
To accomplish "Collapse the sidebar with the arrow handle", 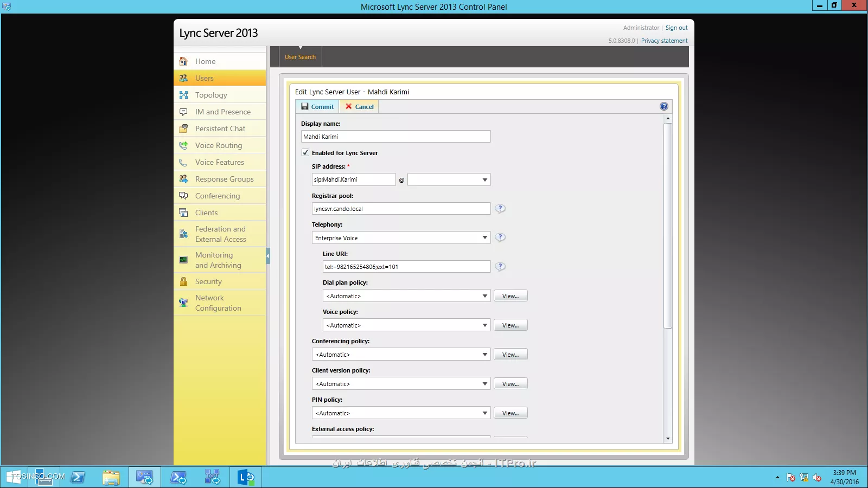I will click(x=268, y=256).
